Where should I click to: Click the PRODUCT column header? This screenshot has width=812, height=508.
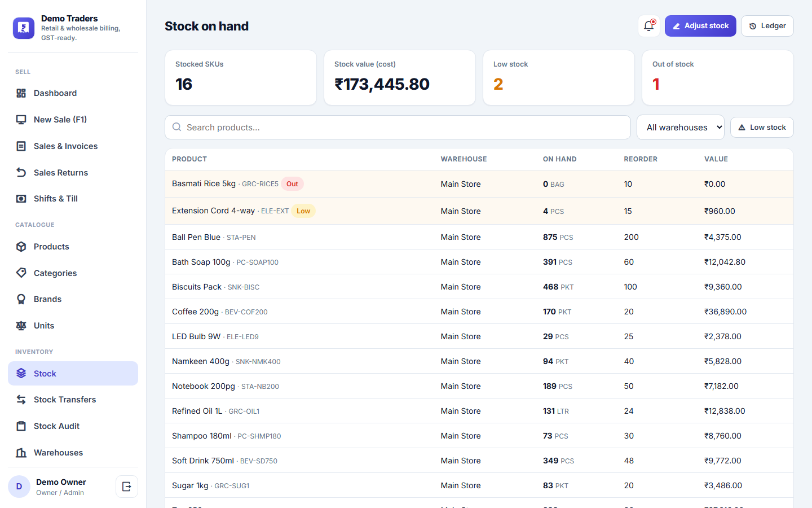(189, 159)
